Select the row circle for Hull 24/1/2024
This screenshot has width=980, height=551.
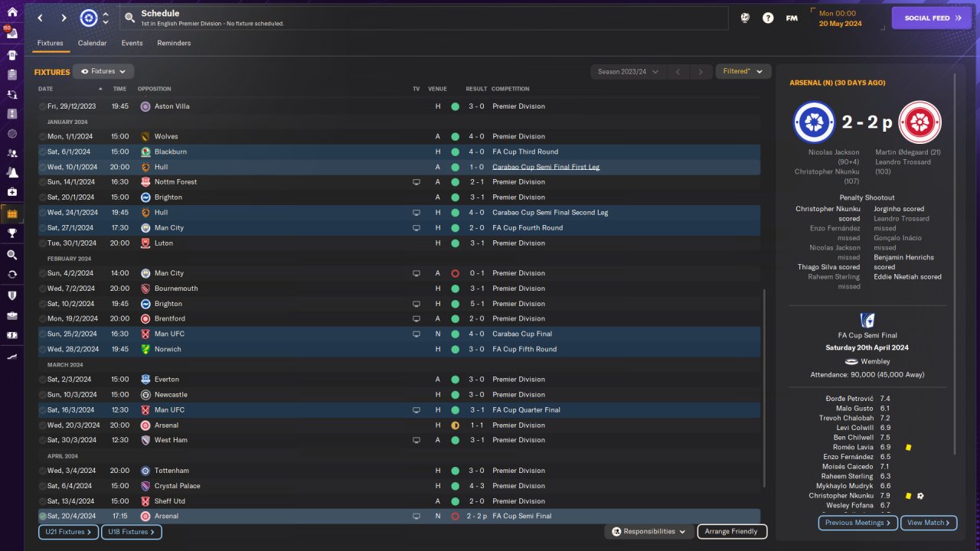(43, 213)
